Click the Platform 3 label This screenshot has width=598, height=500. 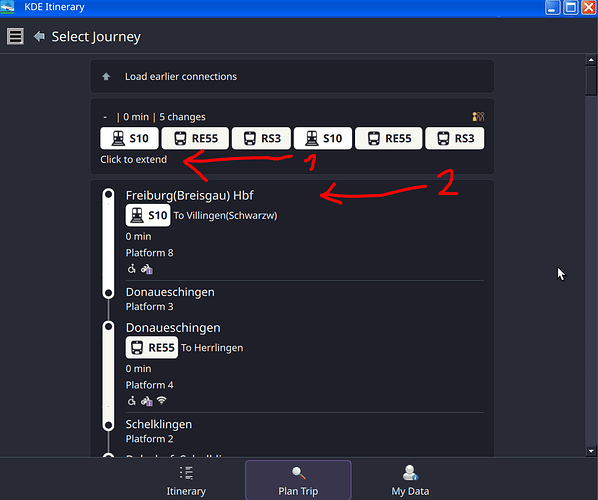(x=150, y=307)
